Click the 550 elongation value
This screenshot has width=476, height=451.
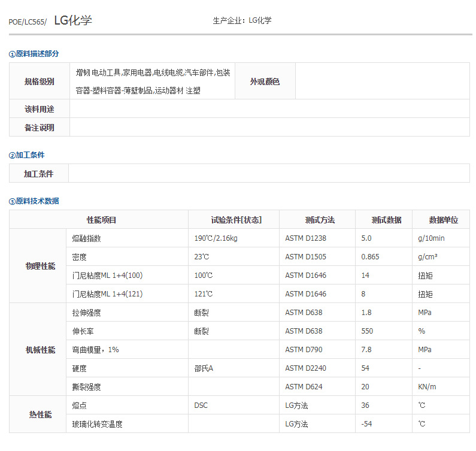coord(367,331)
